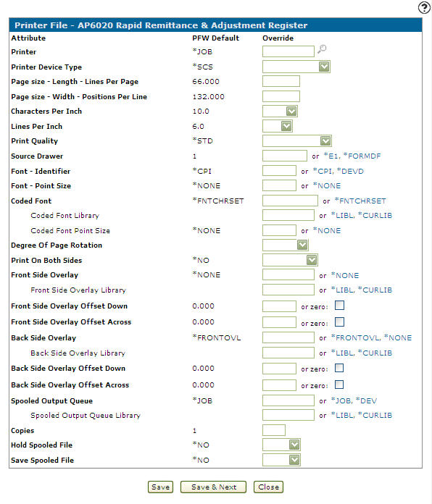Click the help question mark icon
This screenshot has width=432, height=504.
tap(424, 7)
